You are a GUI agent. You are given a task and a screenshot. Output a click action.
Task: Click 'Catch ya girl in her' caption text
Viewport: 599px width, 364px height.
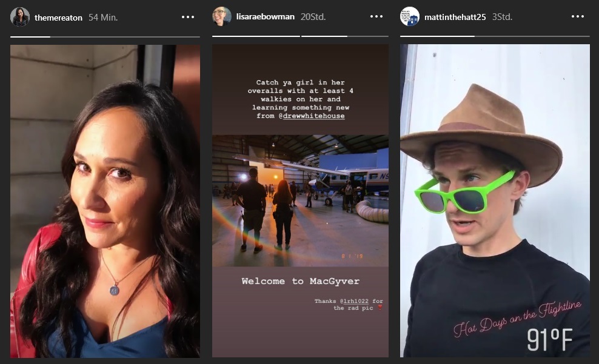[300, 82]
